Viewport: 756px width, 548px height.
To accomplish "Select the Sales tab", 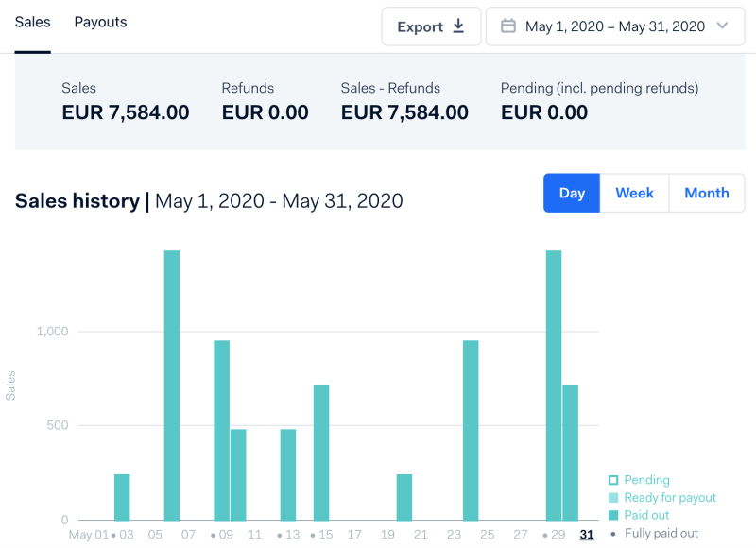I will point(32,22).
